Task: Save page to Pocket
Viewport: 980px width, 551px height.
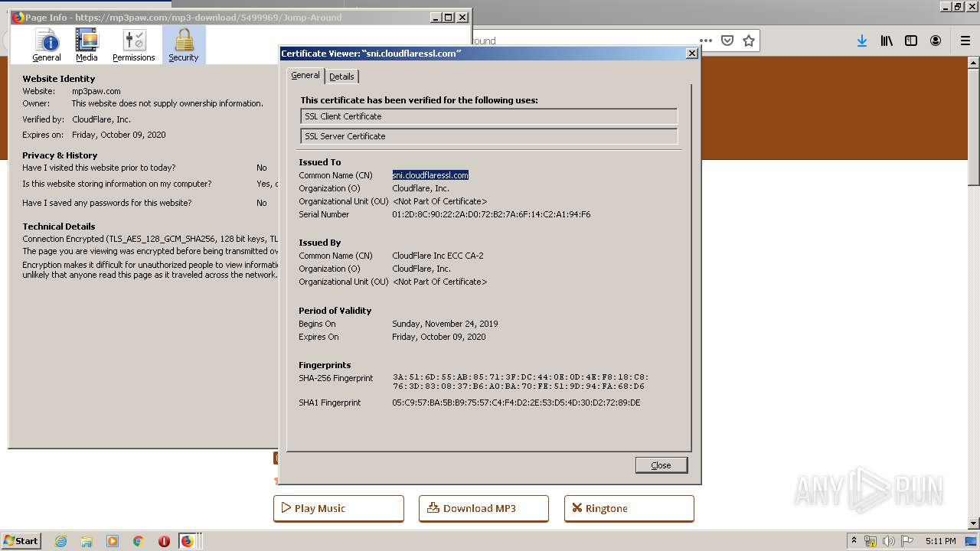Action: [727, 41]
